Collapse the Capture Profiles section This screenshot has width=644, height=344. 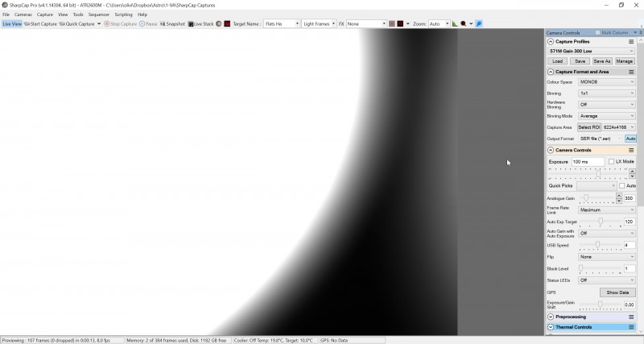tap(551, 42)
